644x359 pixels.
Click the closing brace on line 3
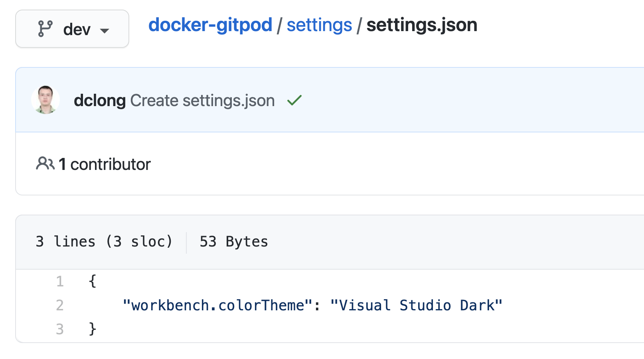[93, 329]
